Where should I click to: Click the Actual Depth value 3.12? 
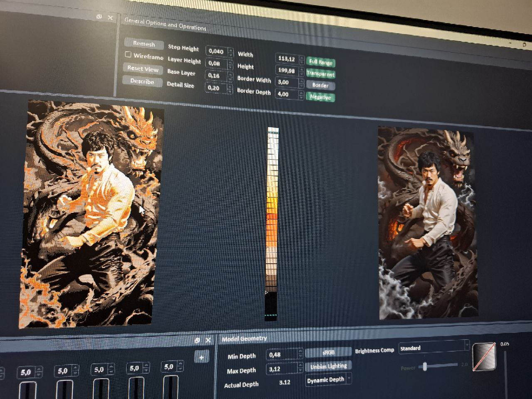click(285, 382)
